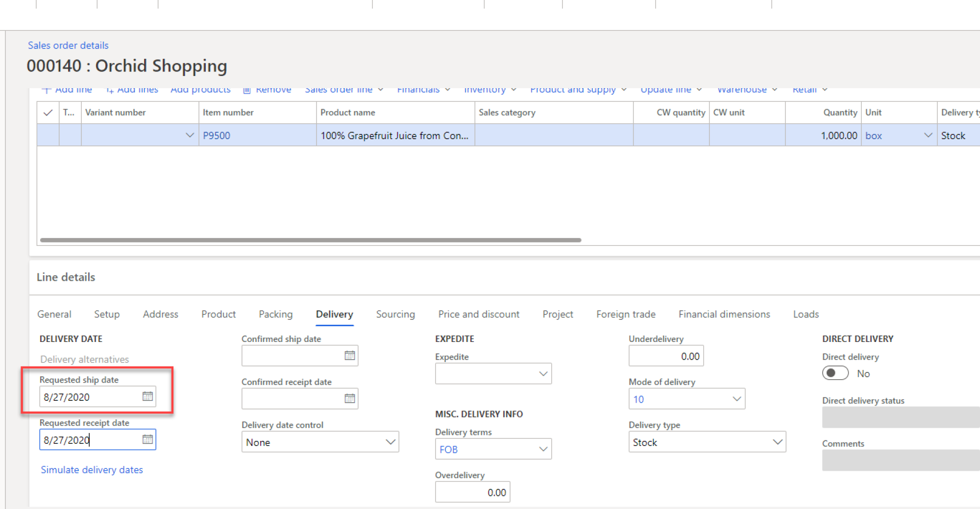Open the Update line menu
The image size is (980, 509).
[x=671, y=90]
